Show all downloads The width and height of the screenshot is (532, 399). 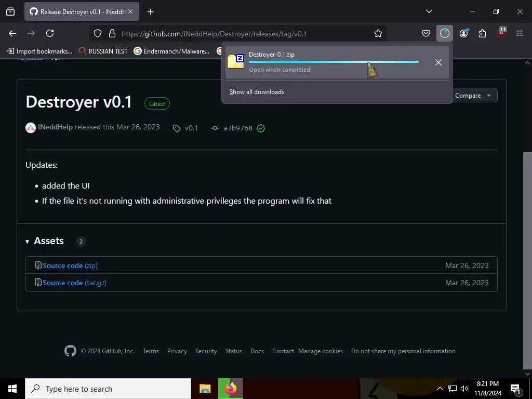(257, 92)
